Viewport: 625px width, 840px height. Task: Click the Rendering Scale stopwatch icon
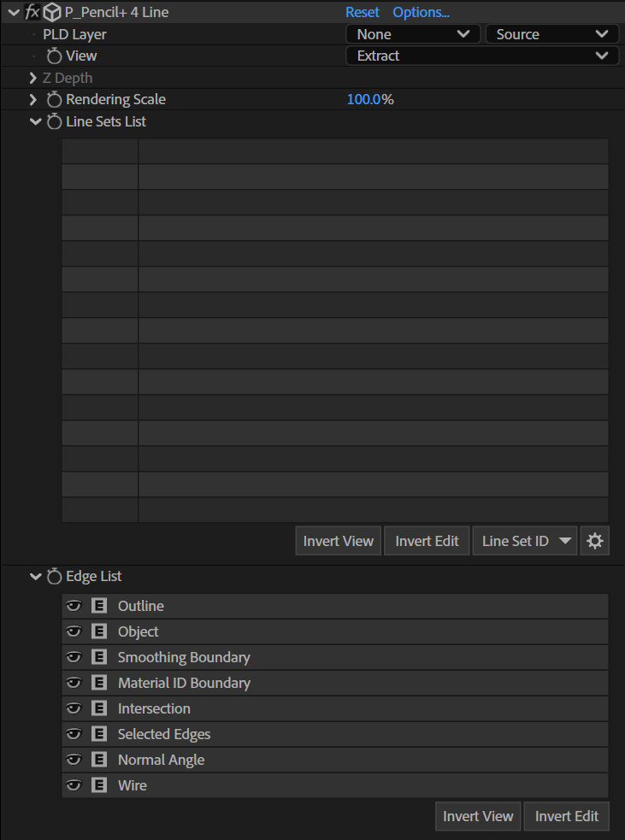pyautogui.click(x=54, y=99)
